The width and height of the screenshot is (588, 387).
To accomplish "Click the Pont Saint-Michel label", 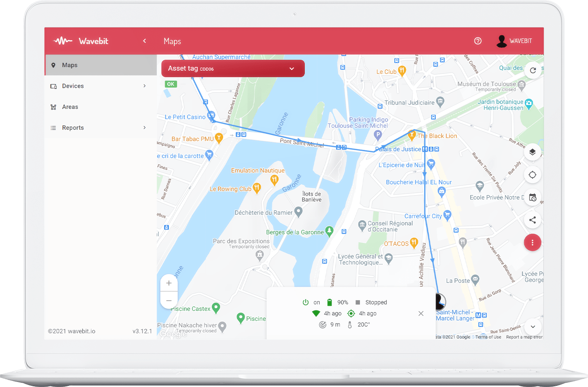I will click(302, 143).
